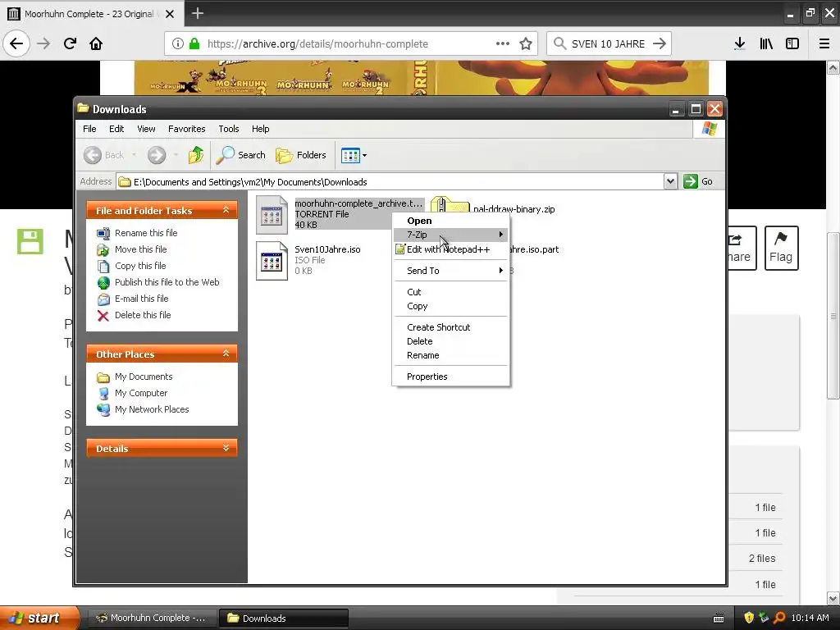Select the moorhuhn-complete_archive torrent file icon
The image size is (840, 630).
coord(272,215)
